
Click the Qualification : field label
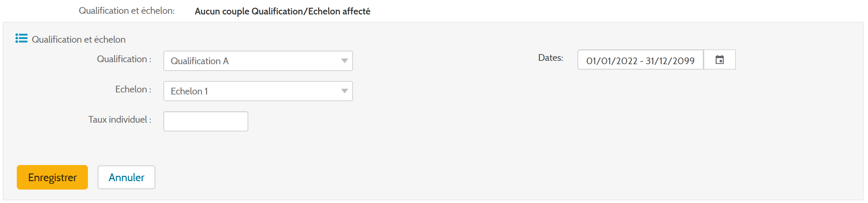(x=124, y=59)
